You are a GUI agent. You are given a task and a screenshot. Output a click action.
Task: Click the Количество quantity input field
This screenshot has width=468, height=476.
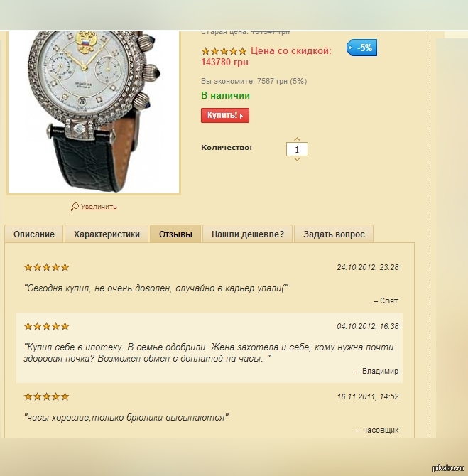[x=297, y=149]
